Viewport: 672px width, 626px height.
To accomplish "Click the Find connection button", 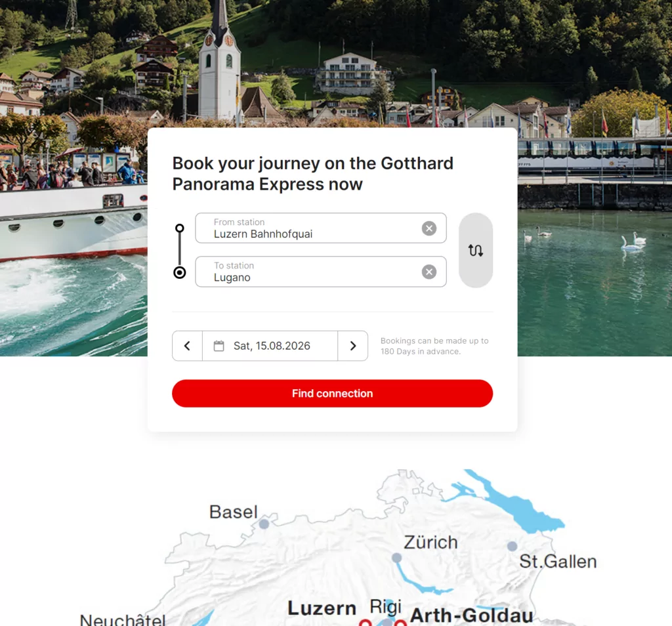I will pyautogui.click(x=332, y=393).
